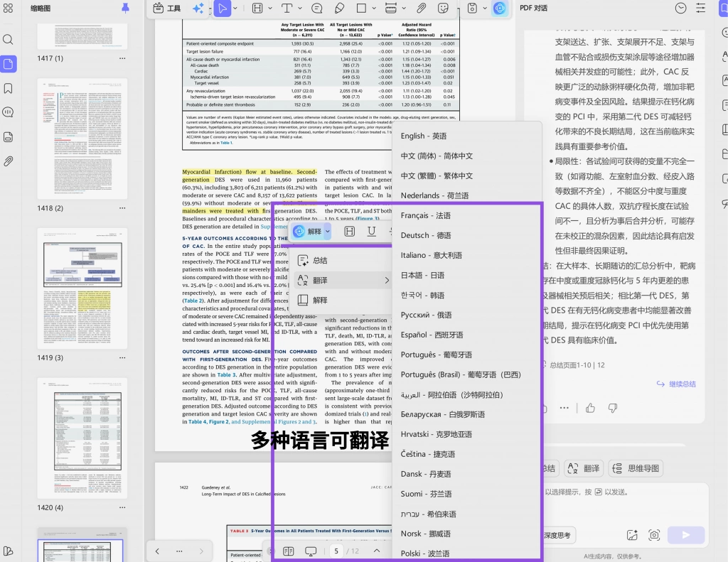728x562 pixels.
Task: Select the text T tool
Action: pyautogui.click(x=287, y=9)
